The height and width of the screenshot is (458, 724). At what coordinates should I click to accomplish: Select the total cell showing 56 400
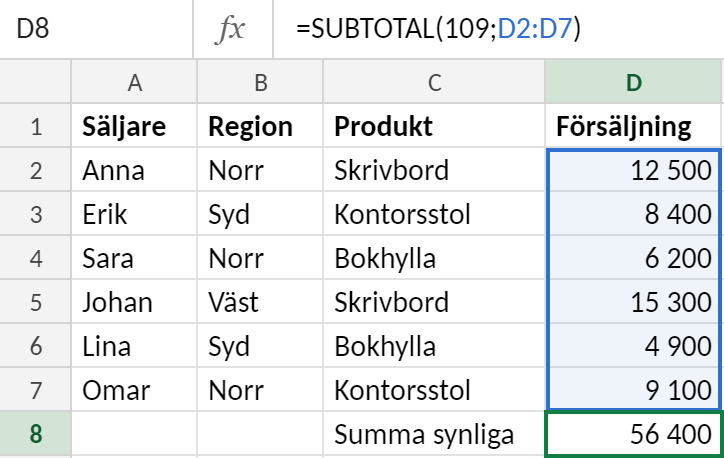pyautogui.click(x=634, y=434)
